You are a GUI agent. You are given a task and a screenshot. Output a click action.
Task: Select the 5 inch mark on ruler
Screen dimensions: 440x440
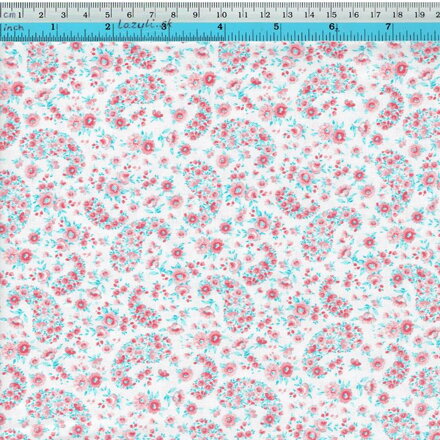pyautogui.click(x=276, y=27)
